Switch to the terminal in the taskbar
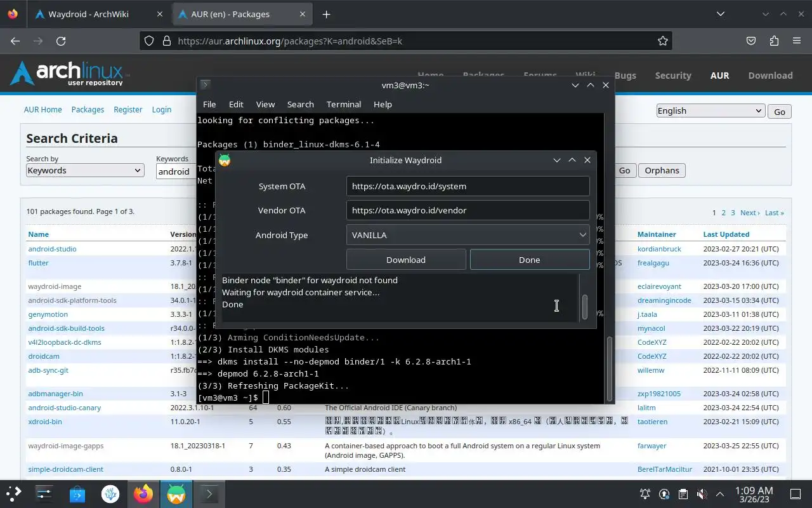The height and width of the screenshot is (508, 812). click(x=209, y=493)
